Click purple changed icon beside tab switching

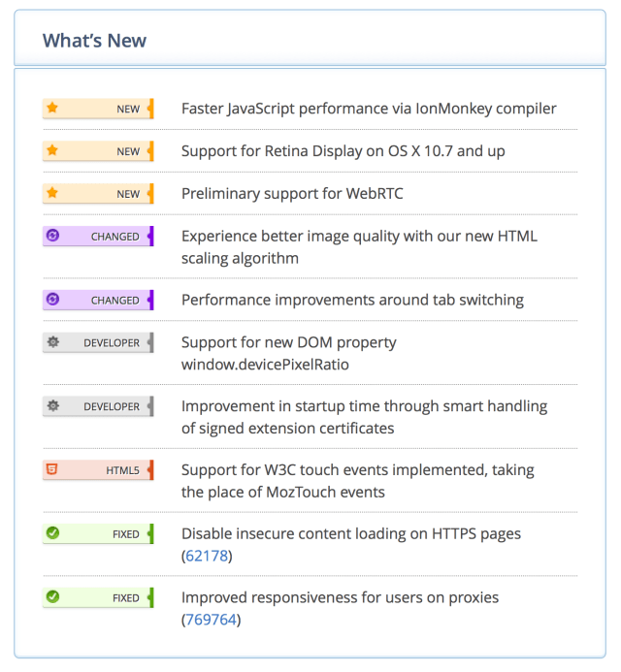pos(52,301)
